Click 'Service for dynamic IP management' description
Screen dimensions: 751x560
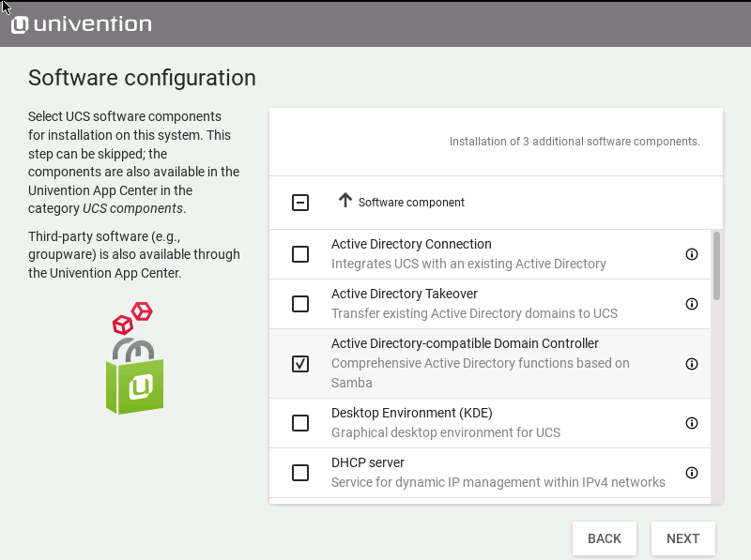pos(498,482)
